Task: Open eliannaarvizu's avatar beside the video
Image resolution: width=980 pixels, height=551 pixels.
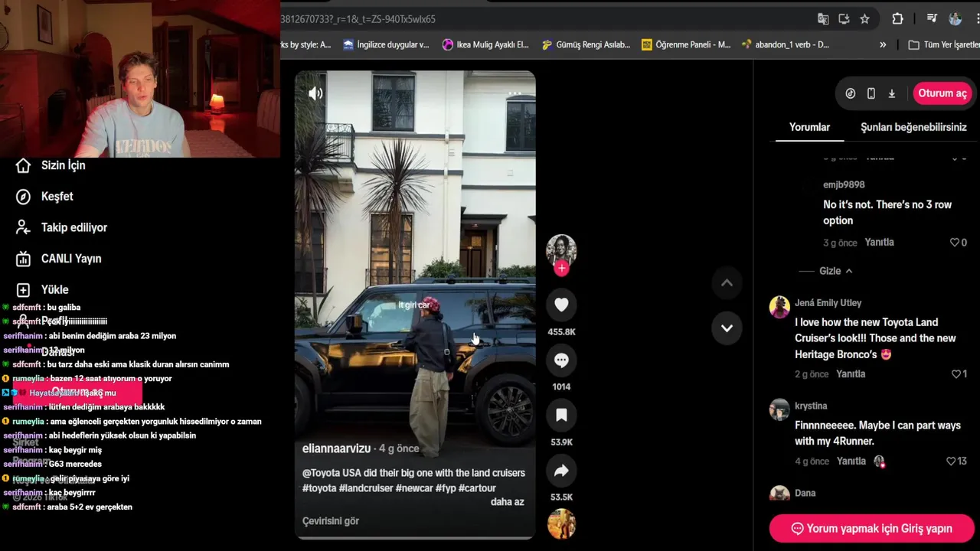Action: click(x=561, y=249)
